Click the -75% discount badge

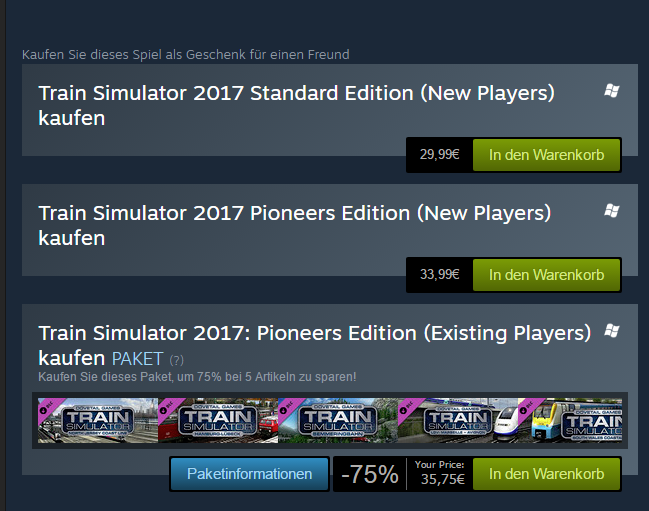370,475
